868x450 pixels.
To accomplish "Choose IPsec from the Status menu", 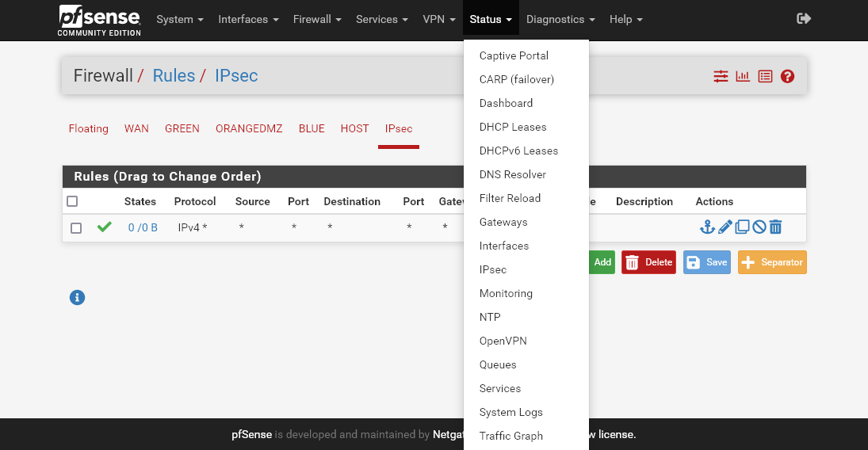I will tap(526, 270).
